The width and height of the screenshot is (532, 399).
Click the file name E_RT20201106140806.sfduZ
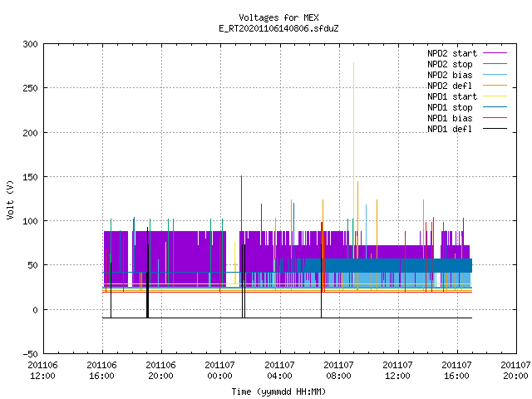278,28
